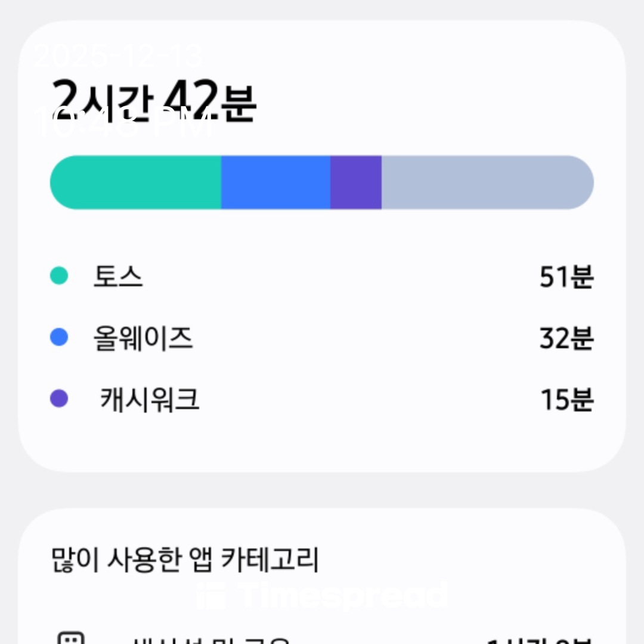Image resolution: width=644 pixels, height=644 pixels.
Task: Open the 올웨이즈 app usage entry
Action: tap(143, 339)
